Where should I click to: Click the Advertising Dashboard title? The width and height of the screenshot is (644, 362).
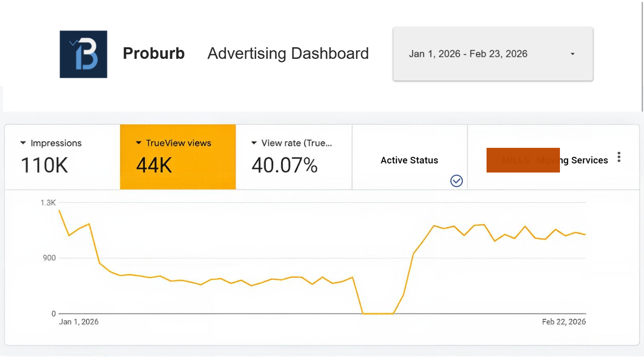point(288,54)
